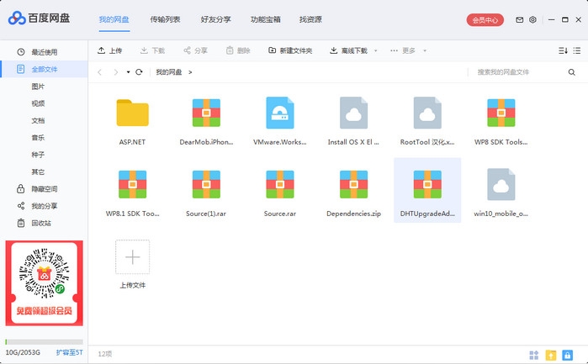Open the lock icon in status bar
The height and width of the screenshot is (364, 588).
coord(569,356)
